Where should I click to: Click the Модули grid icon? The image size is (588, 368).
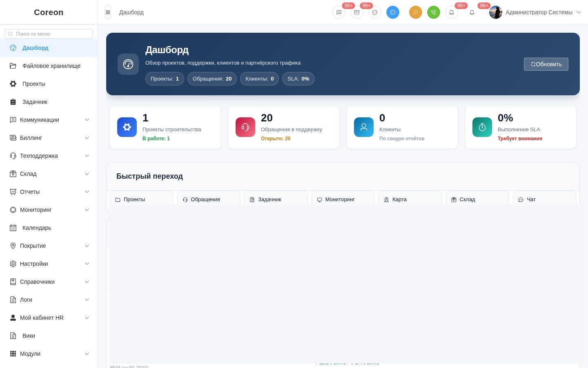pyautogui.click(x=13, y=354)
